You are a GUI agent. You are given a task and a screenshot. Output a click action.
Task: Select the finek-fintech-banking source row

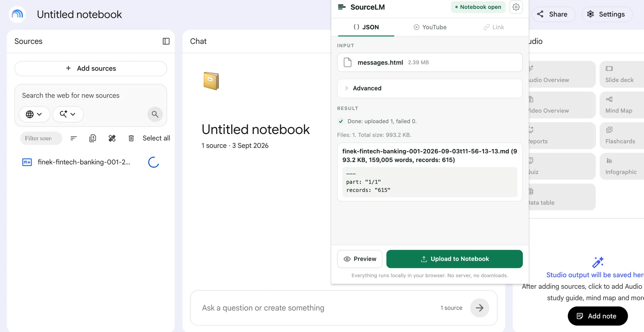click(x=91, y=162)
